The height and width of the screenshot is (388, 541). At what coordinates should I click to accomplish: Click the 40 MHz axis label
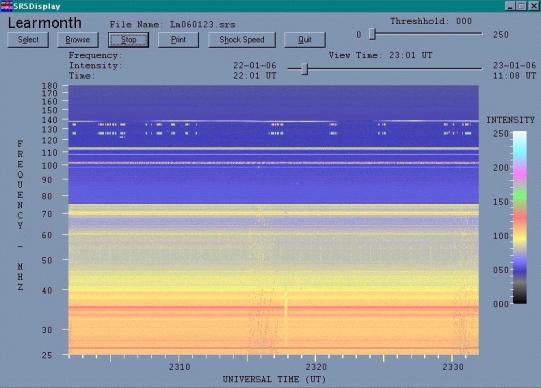(47, 291)
